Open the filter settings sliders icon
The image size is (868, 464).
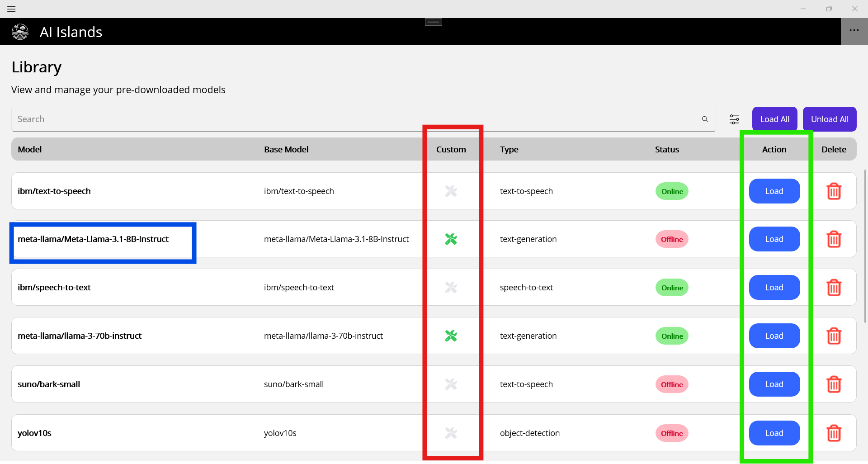[734, 119]
